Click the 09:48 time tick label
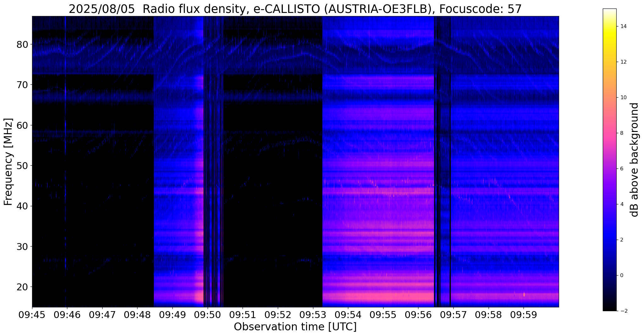The height and width of the screenshot is (336, 644). pyautogui.click(x=137, y=316)
